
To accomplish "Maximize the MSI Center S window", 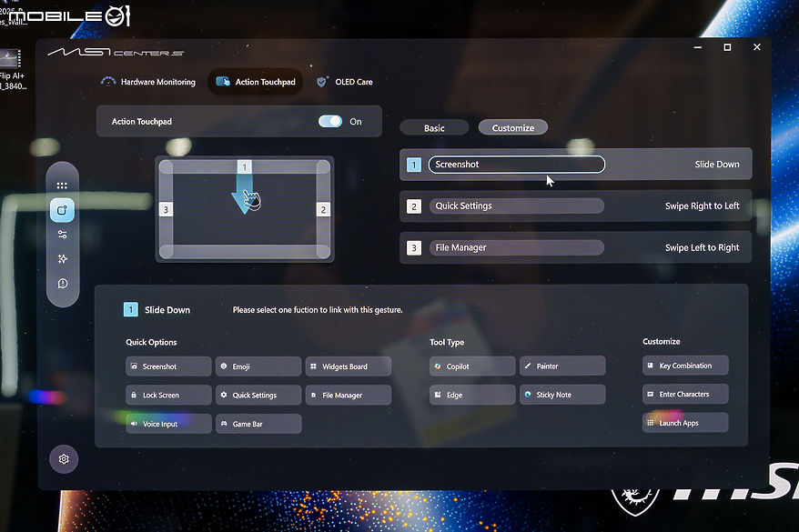I will pyautogui.click(x=727, y=47).
